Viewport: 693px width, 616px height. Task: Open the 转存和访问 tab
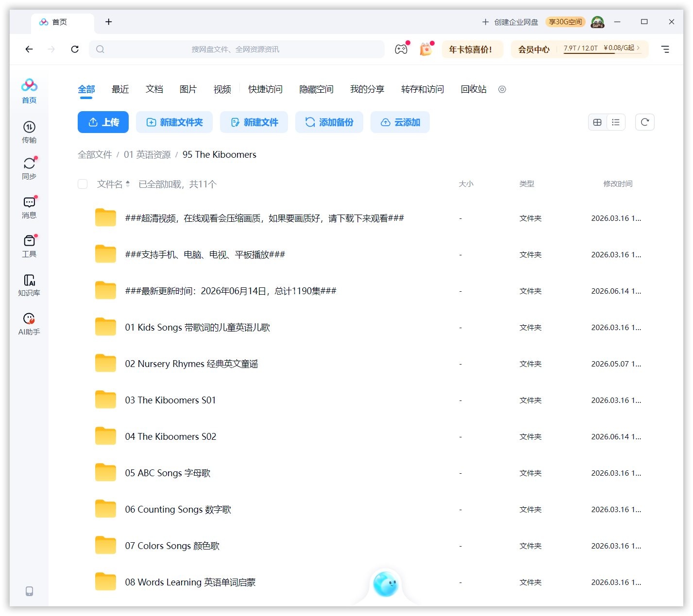tap(423, 89)
